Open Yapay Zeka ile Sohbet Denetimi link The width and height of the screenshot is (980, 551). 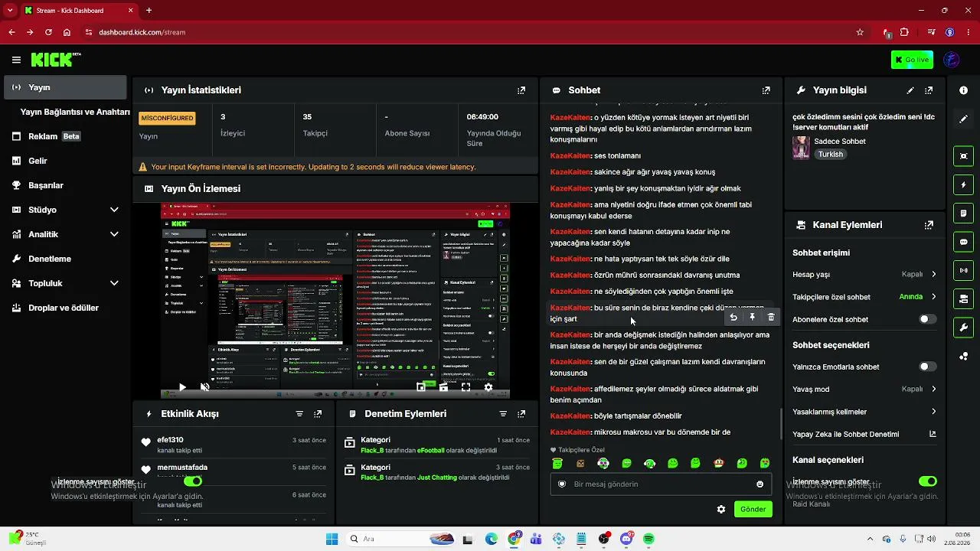pos(864,434)
